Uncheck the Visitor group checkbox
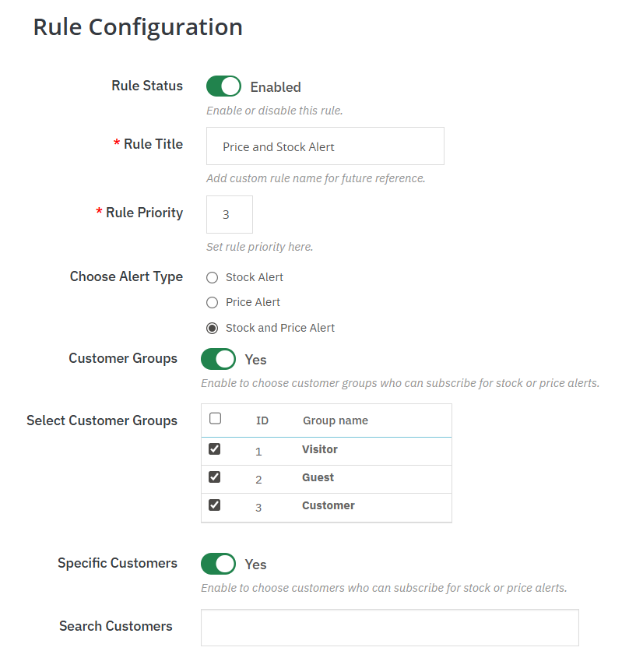 point(215,449)
